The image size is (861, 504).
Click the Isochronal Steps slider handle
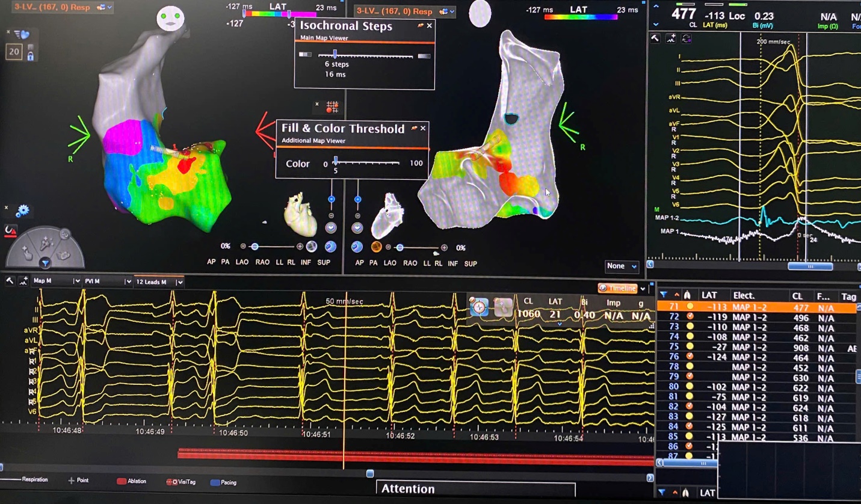click(x=335, y=55)
